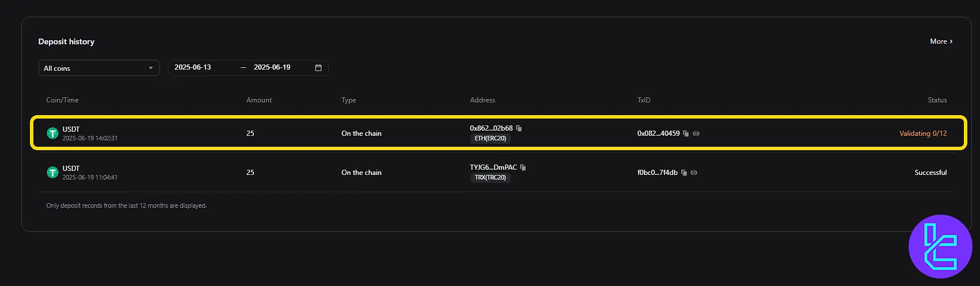Copy the f0bc0...7f4db transaction ID

click(x=684, y=173)
